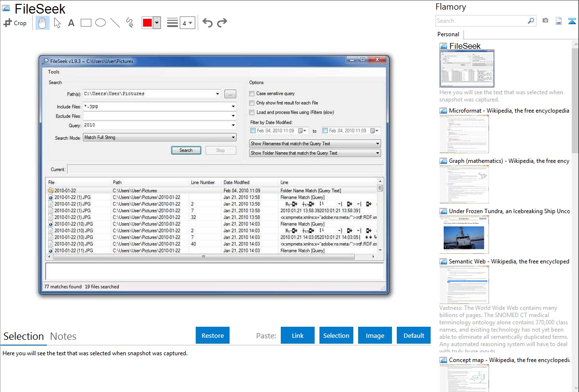Choose the straight line drawing tool

tap(115, 23)
